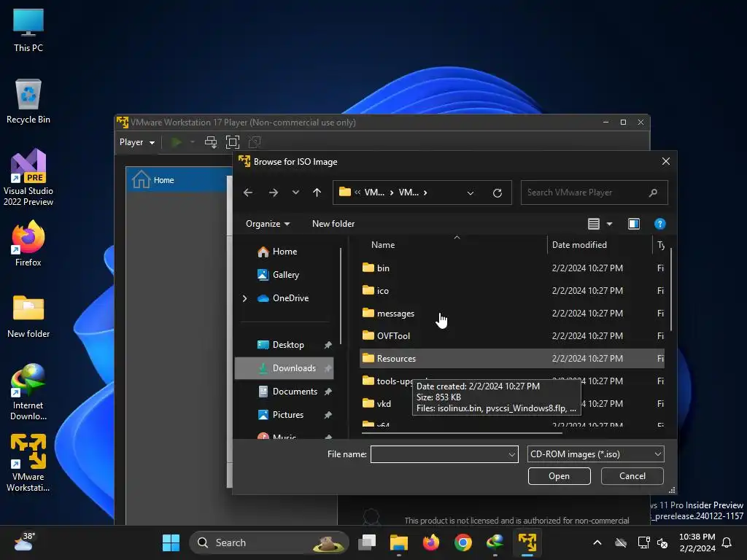This screenshot has width=747, height=560.
Task: Open the Player menu in VMware
Action: pyautogui.click(x=137, y=142)
